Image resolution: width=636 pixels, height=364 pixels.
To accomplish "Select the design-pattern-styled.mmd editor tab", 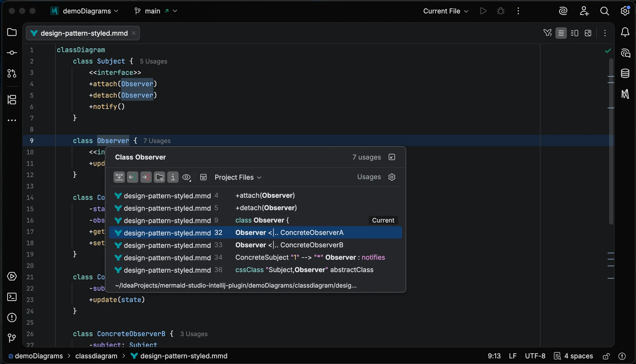I will (84, 33).
